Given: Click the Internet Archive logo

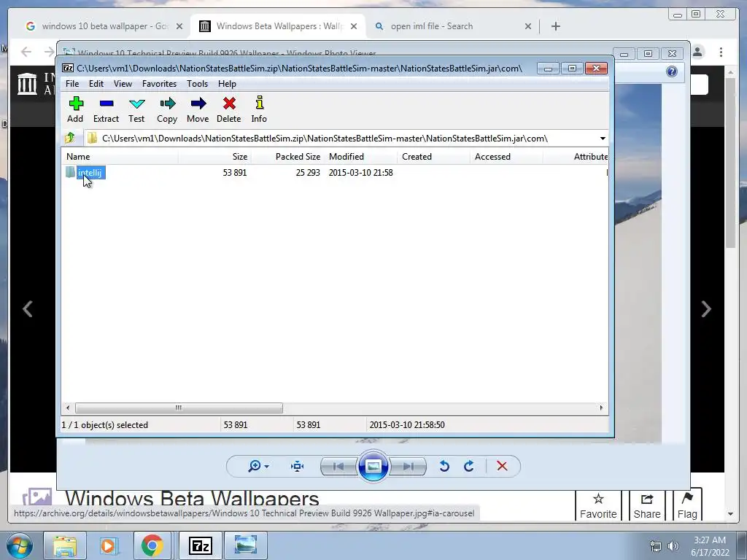Looking at the screenshot, I should pyautogui.click(x=27, y=83).
